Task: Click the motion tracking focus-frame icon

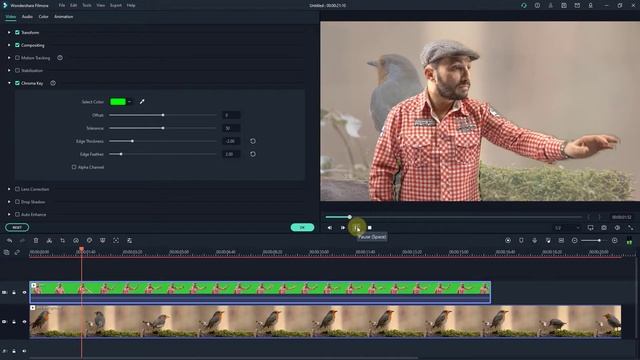Action: point(116,241)
